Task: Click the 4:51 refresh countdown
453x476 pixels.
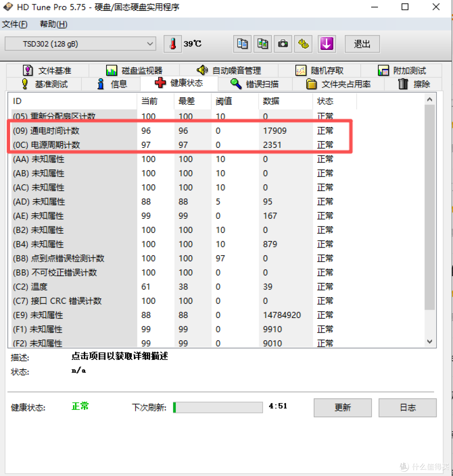Action: pyautogui.click(x=278, y=406)
